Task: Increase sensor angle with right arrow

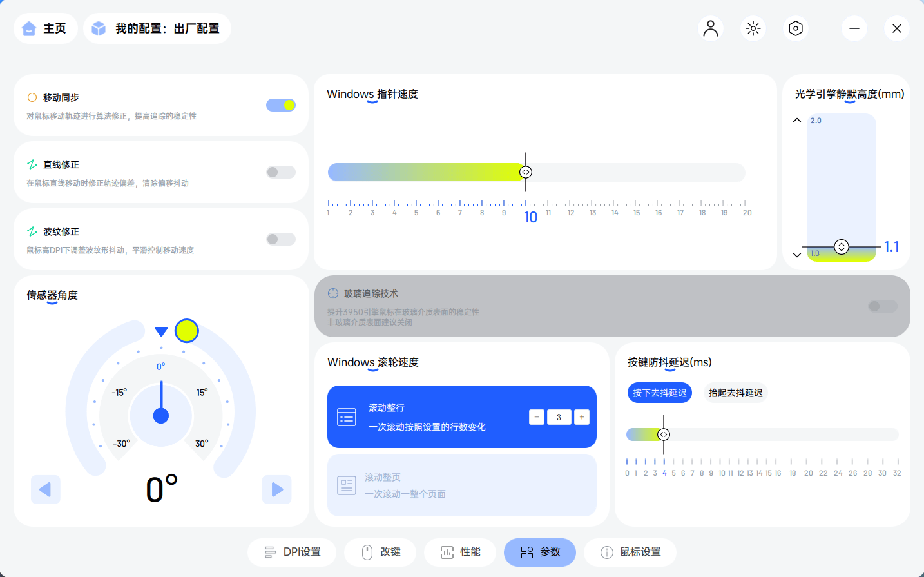Action: [276, 489]
